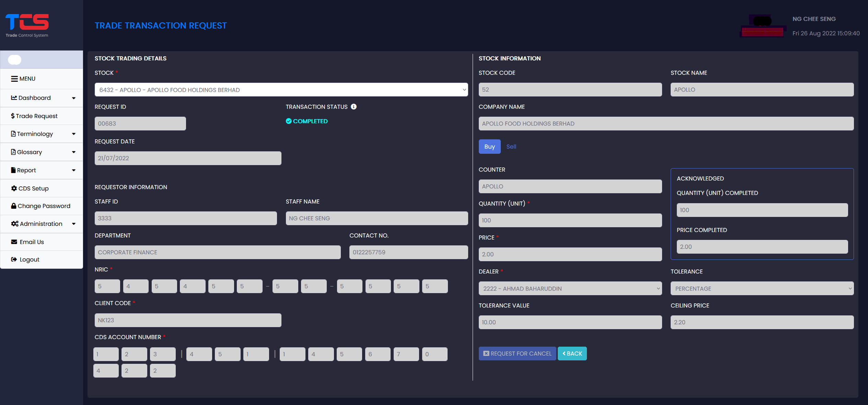Click the transaction status info icon
Image resolution: width=868 pixels, height=405 pixels.
point(354,107)
